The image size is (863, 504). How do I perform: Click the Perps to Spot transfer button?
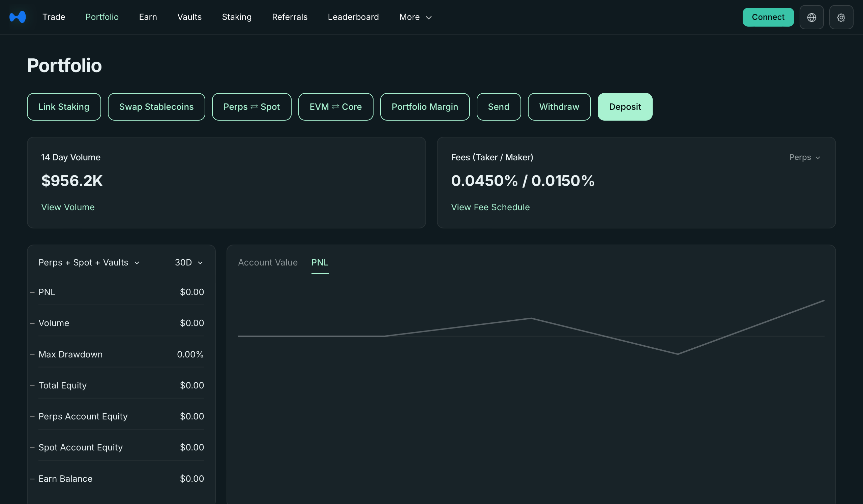[x=251, y=107]
